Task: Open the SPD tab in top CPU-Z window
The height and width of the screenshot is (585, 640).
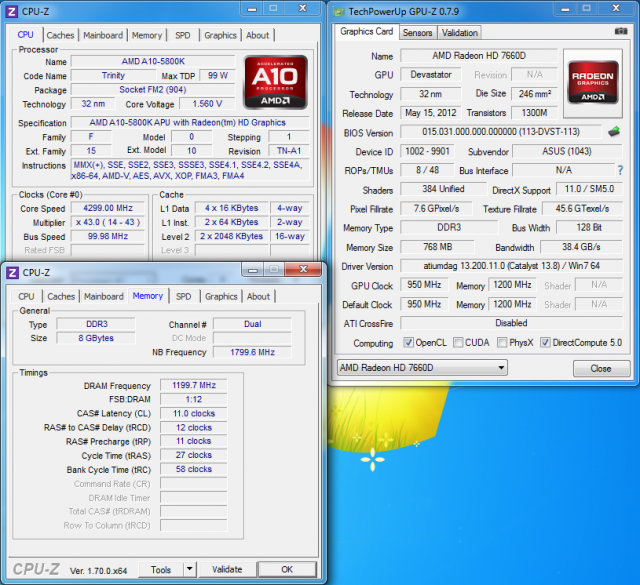Action: (x=182, y=35)
